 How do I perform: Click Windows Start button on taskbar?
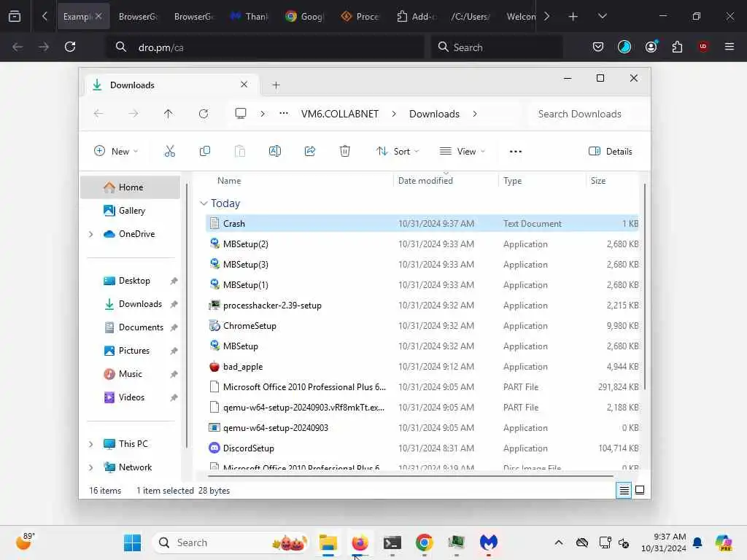point(132,542)
